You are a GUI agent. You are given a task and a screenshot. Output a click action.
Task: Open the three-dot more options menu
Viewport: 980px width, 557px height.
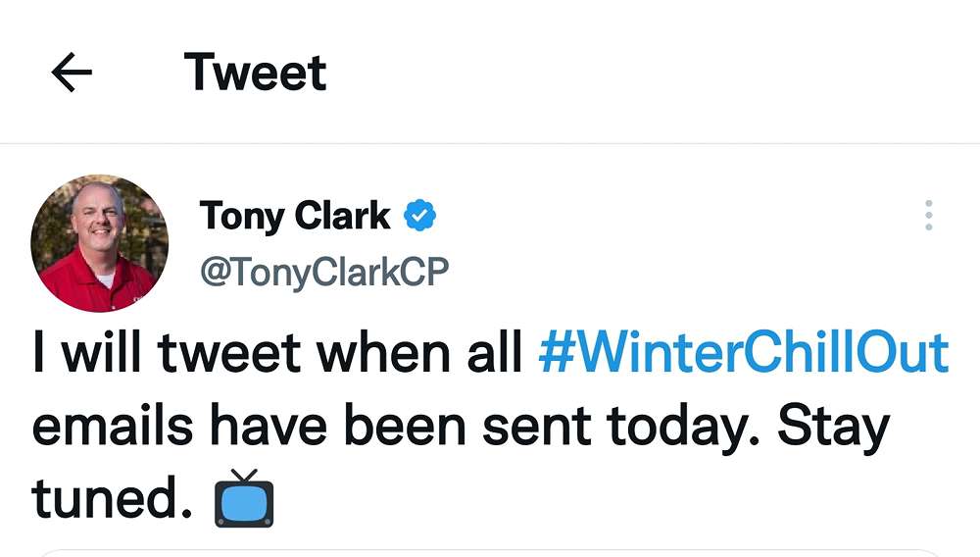[x=928, y=216]
